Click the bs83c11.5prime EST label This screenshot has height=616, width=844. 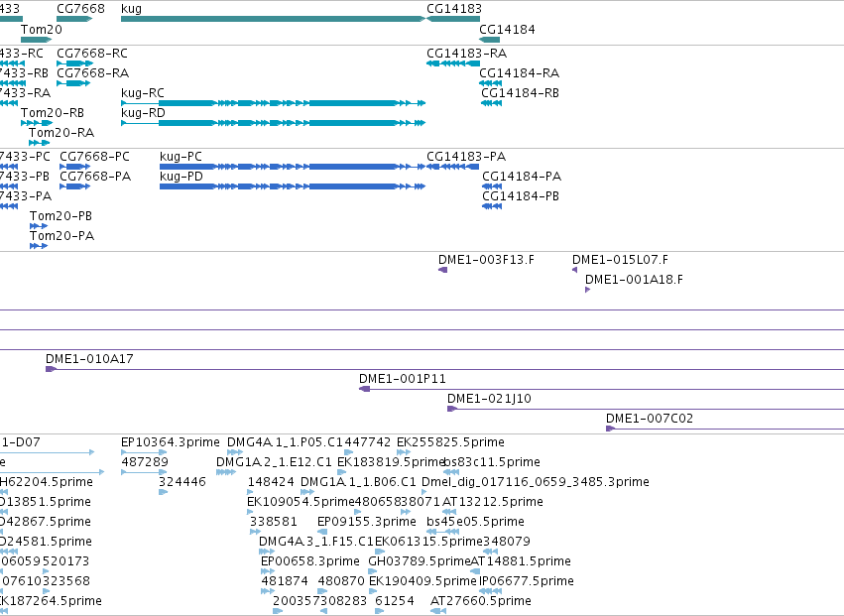492,462
